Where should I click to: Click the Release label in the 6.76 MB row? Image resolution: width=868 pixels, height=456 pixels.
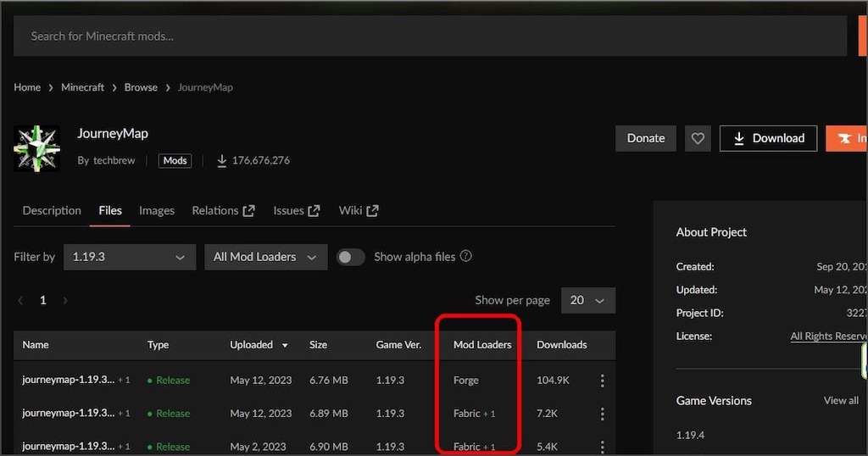[173, 381]
